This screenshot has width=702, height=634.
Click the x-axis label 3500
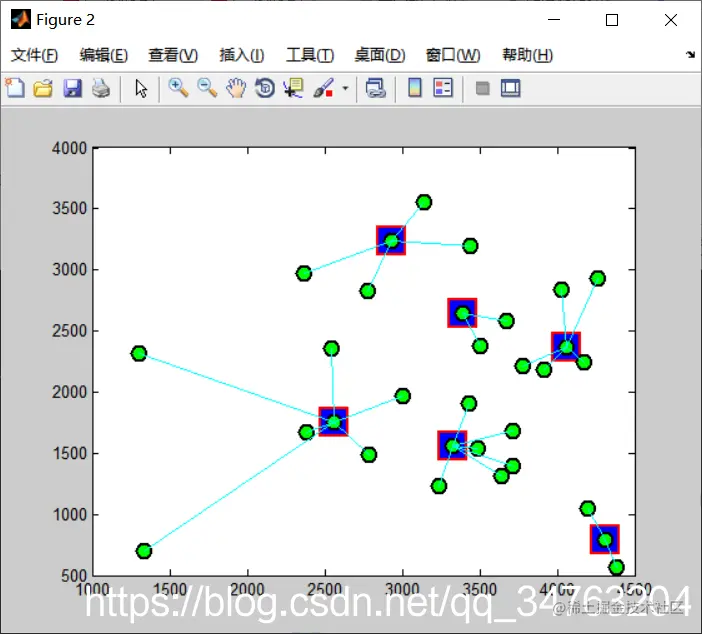[480, 590]
